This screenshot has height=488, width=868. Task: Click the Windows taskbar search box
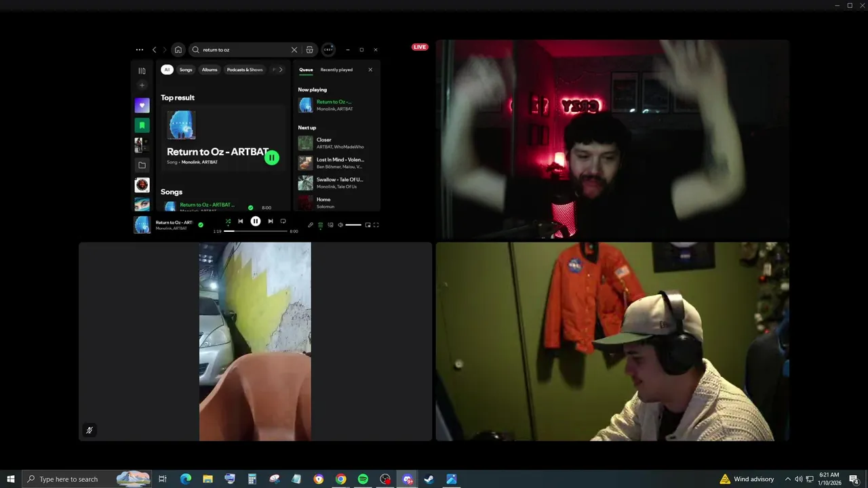pos(88,479)
